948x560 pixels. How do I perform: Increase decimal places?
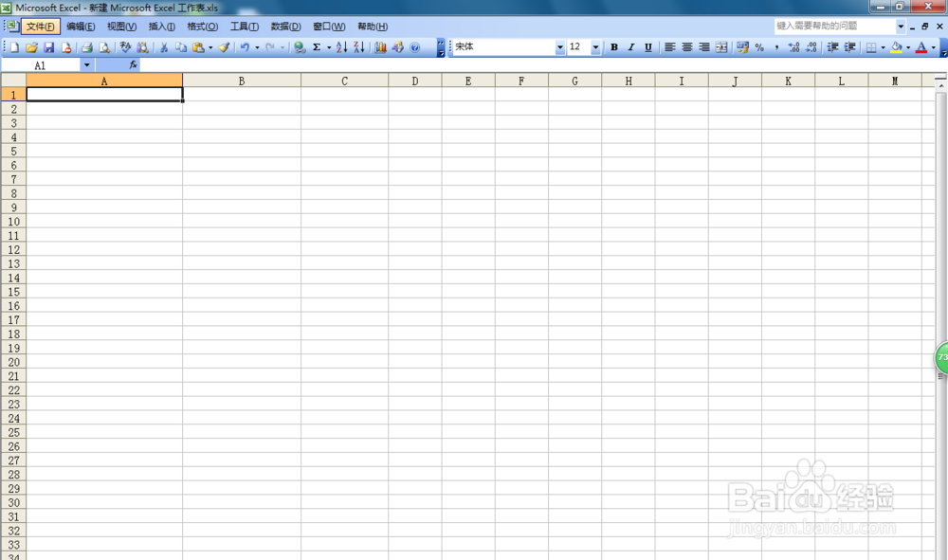click(x=793, y=47)
